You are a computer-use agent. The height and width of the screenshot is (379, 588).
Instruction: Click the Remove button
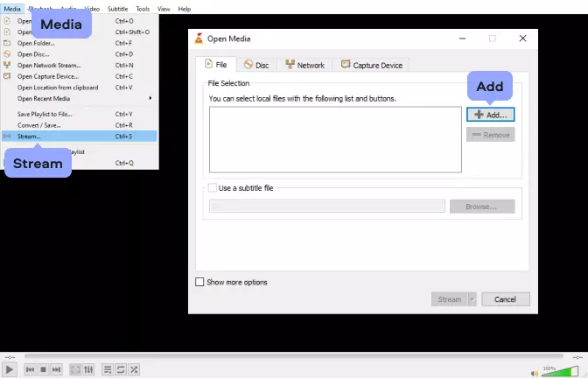pyautogui.click(x=491, y=135)
